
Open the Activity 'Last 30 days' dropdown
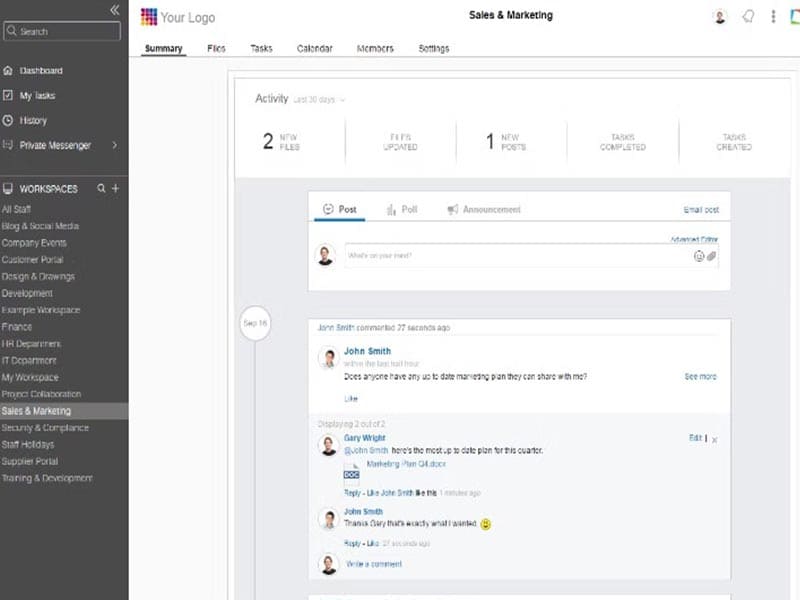point(319,99)
